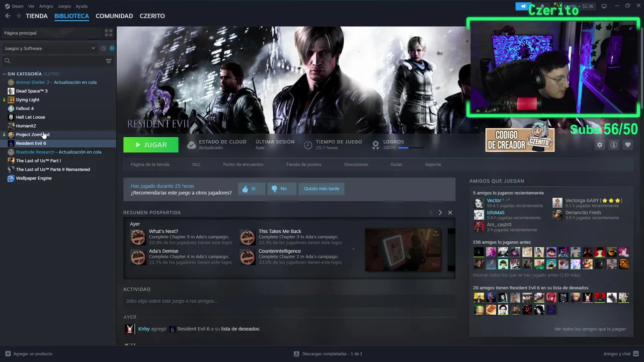Open The Last of Us Parte II Remastered
The height and width of the screenshot is (362, 644).
coord(53,169)
